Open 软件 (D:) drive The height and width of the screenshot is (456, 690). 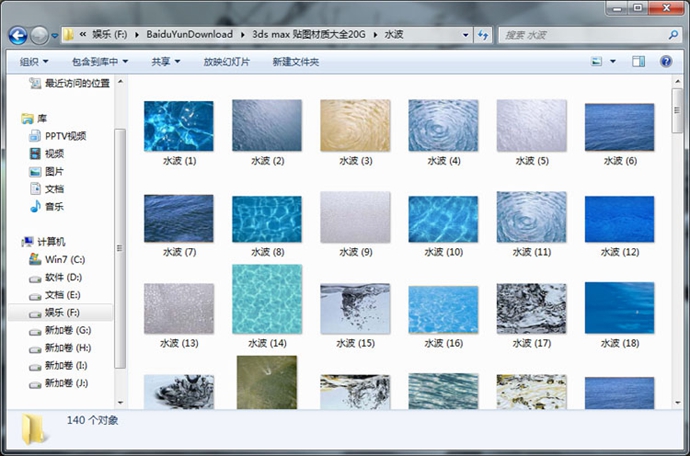[55, 277]
